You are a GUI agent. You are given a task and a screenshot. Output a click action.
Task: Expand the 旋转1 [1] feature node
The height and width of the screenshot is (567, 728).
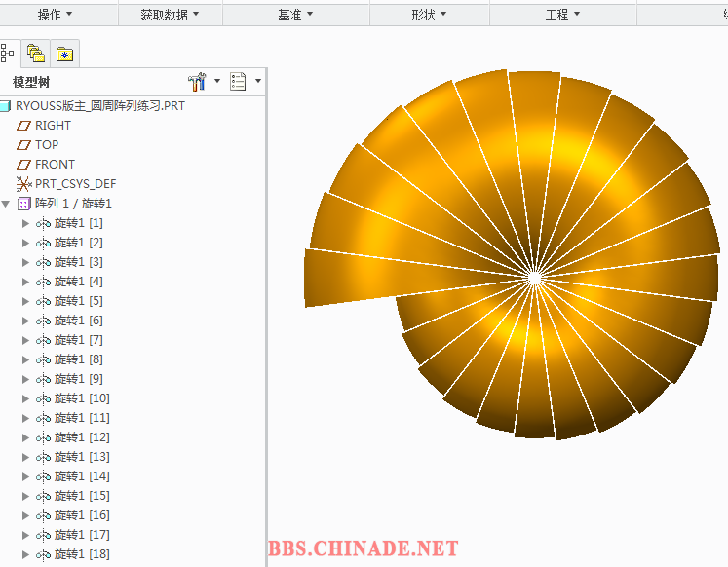click(x=25, y=223)
